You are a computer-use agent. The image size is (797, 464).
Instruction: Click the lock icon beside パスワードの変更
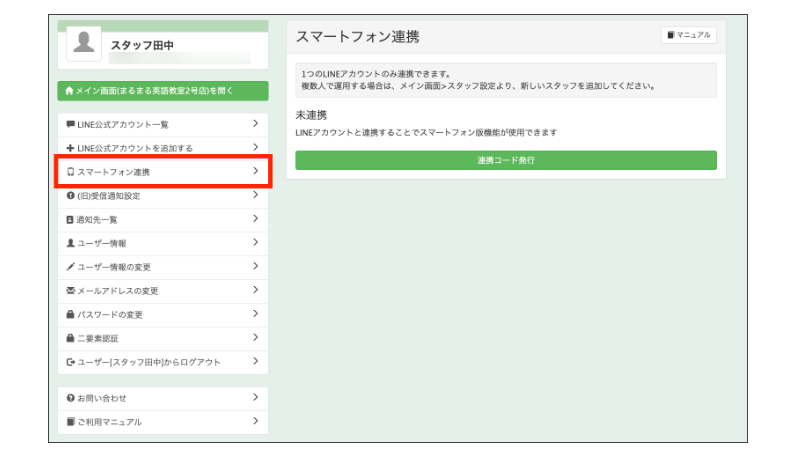(70, 315)
